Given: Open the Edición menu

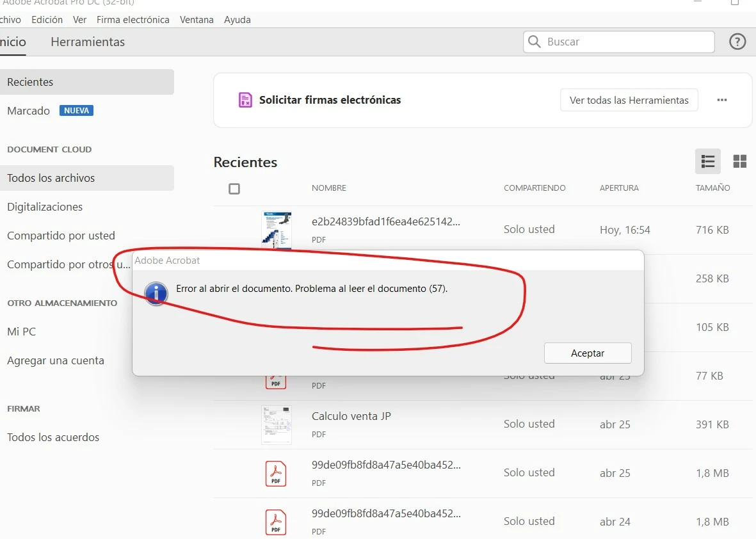Looking at the screenshot, I should coord(47,20).
